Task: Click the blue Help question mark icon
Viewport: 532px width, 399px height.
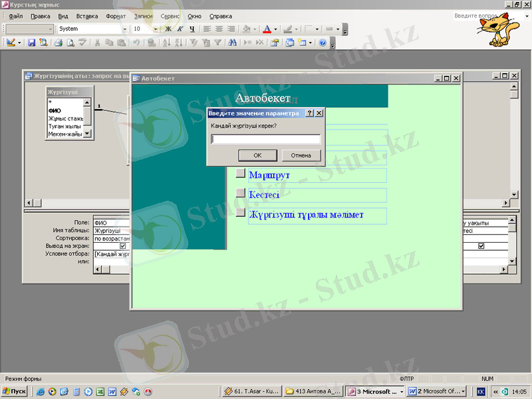Action: point(323,43)
